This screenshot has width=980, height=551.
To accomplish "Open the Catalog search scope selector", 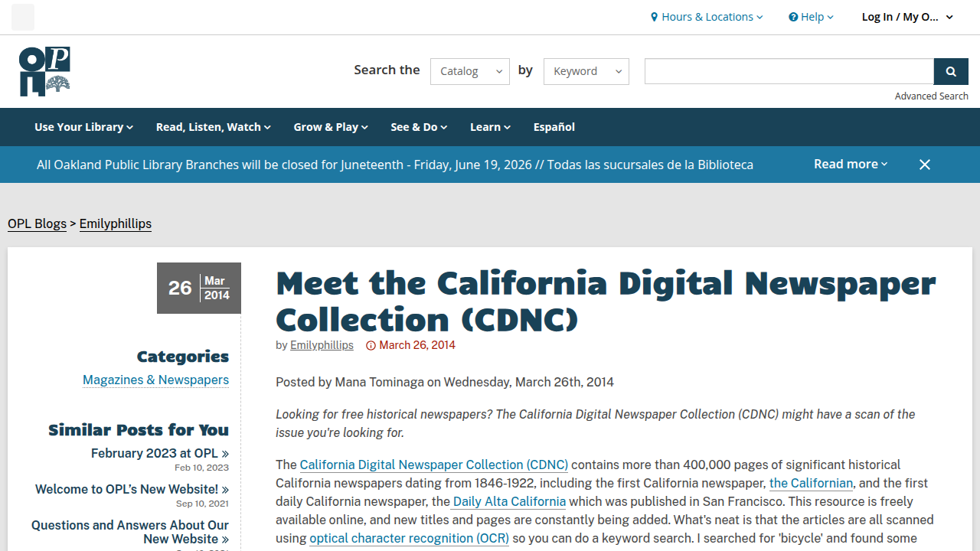I will point(470,71).
